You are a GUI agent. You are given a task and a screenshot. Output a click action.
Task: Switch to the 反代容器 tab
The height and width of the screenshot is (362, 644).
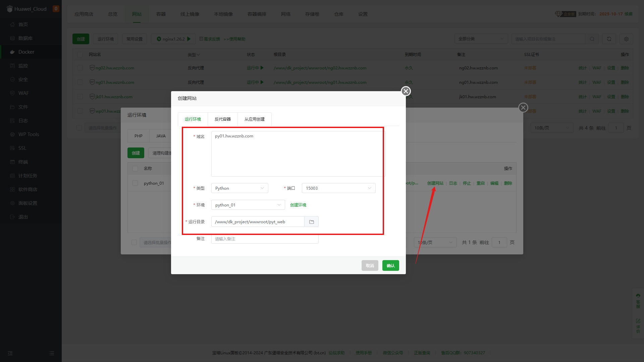(x=223, y=119)
